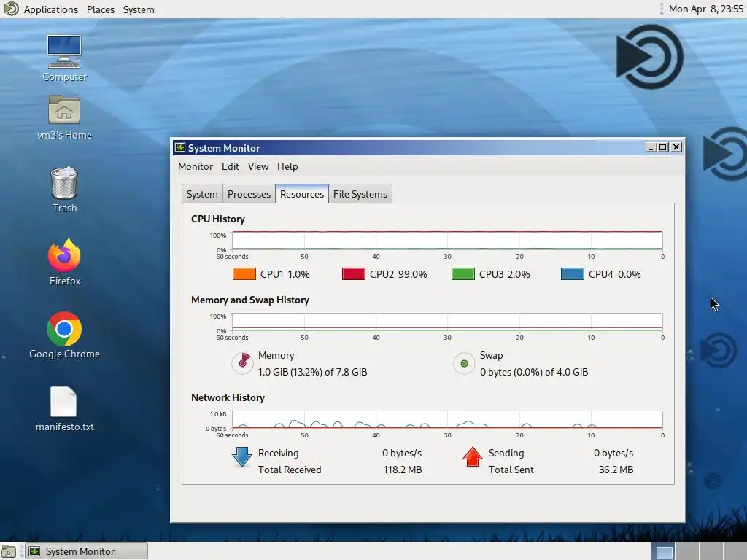Maximize the System Monitor window
The width and height of the screenshot is (747, 560).
coord(662,147)
